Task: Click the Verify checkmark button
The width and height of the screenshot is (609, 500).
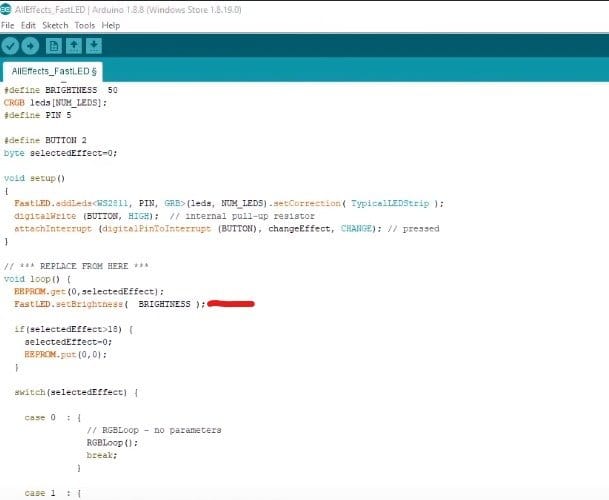Action: [x=10, y=46]
